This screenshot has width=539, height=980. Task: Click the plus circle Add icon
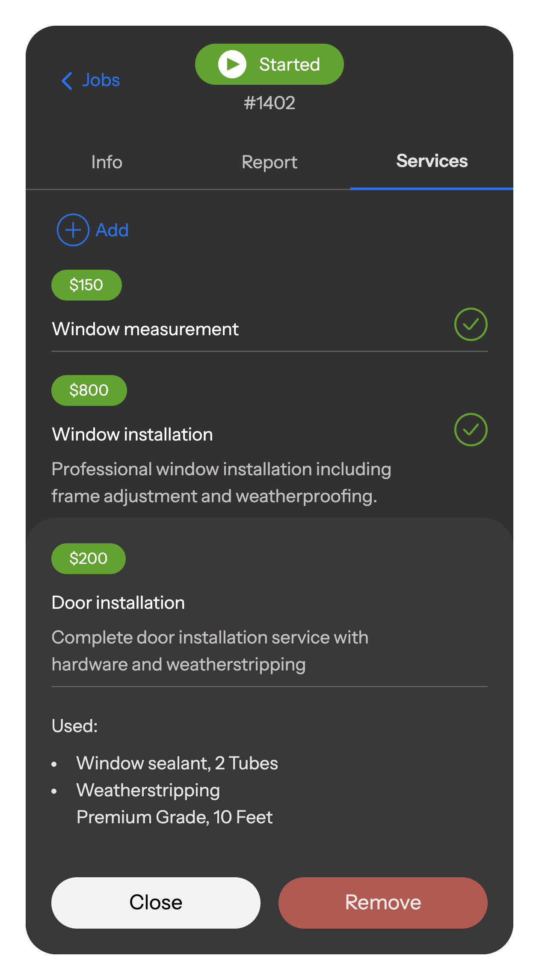[73, 230]
